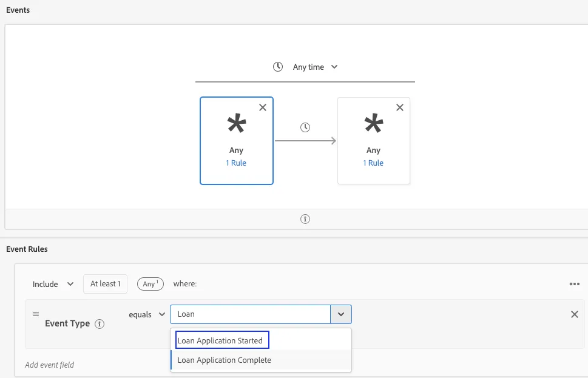The width and height of the screenshot is (588, 378).
Task: Click the drag handle beside Event Type
Action: coord(36,314)
